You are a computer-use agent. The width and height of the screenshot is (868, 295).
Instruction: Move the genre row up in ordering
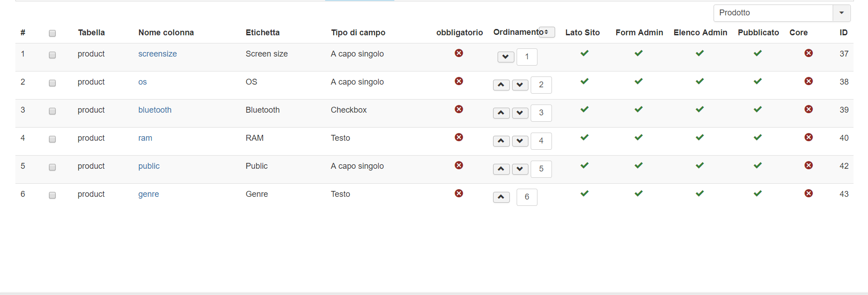click(501, 197)
